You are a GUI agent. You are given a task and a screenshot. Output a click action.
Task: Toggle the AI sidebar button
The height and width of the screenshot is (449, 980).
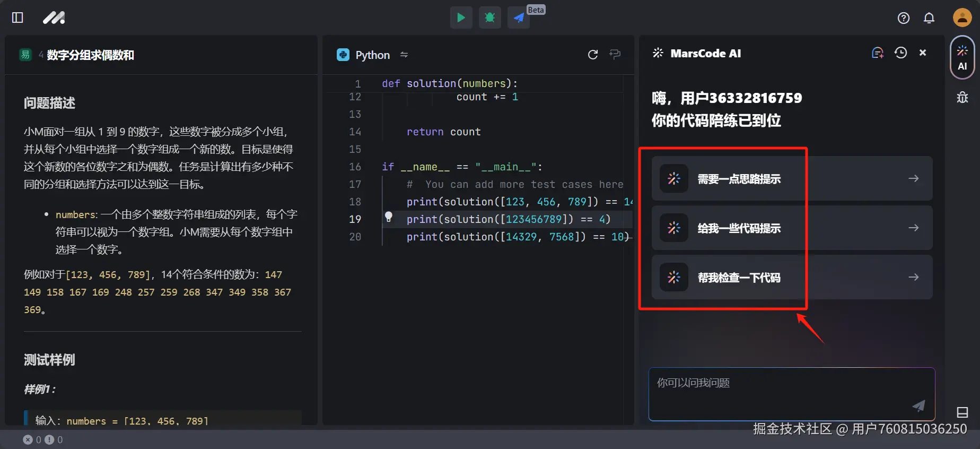pyautogui.click(x=962, y=57)
